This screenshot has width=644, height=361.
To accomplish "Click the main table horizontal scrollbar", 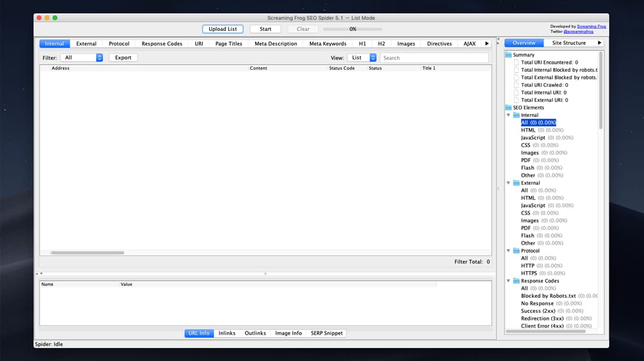I will (88, 253).
